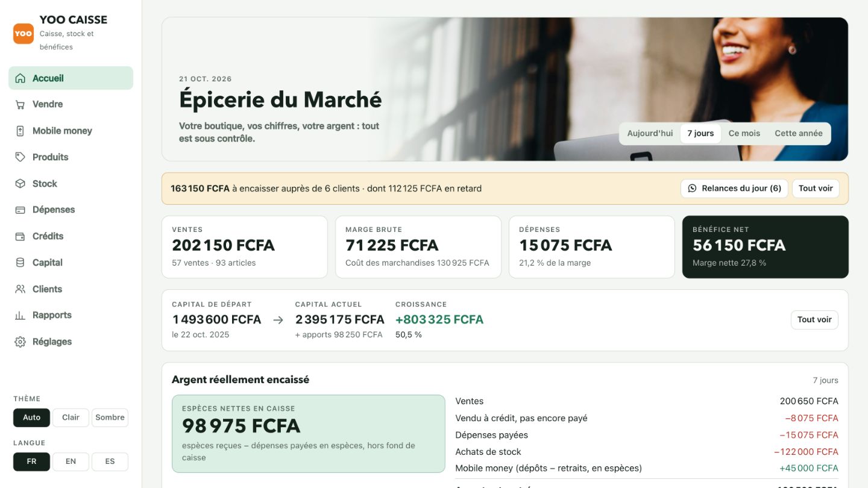
Task: Click the +803 325 FCFA growth value
Action: click(439, 320)
